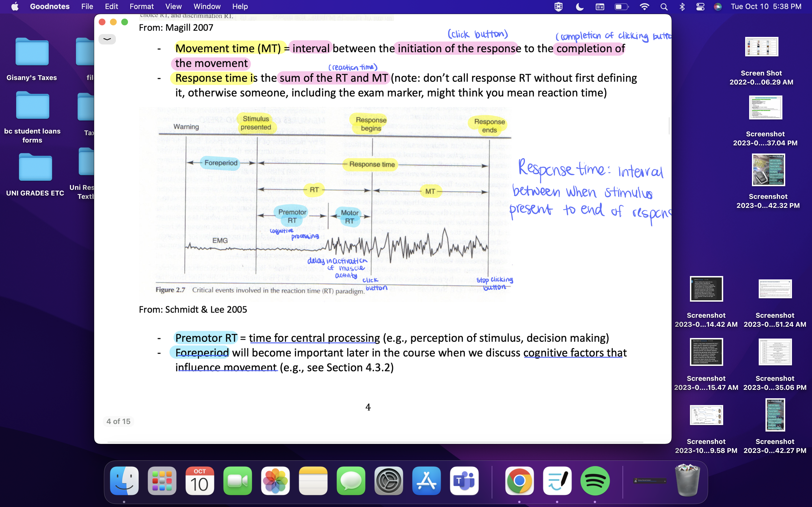Open the Spotlight search icon
Viewport: 812px width, 507px height.
point(664,7)
